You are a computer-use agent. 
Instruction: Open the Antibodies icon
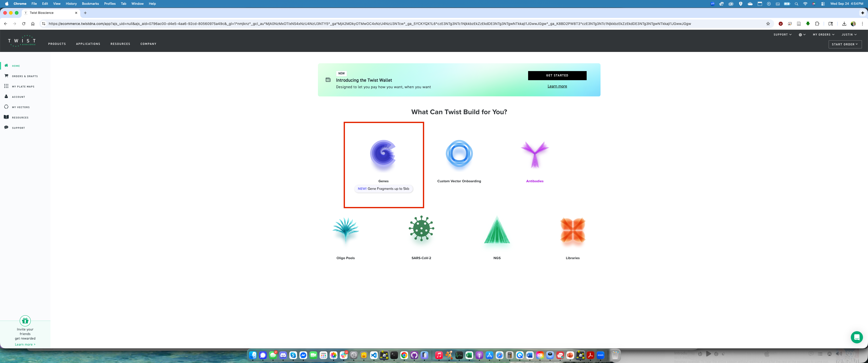pos(535,154)
